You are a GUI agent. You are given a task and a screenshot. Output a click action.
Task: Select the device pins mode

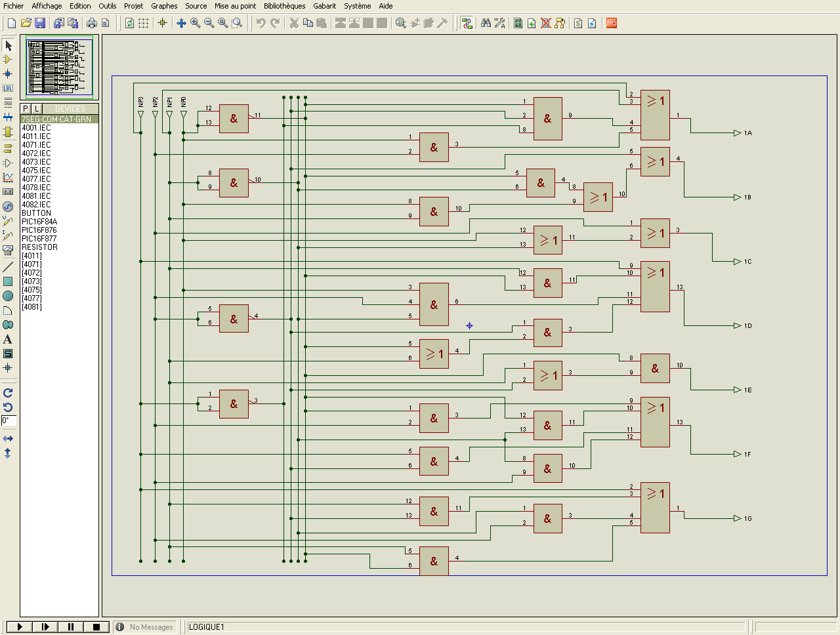pyautogui.click(x=8, y=163)
